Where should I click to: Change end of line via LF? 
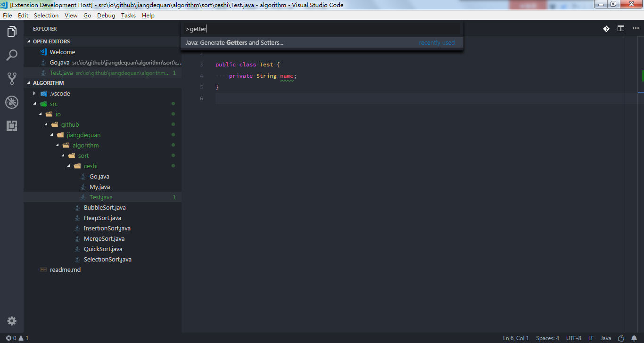pyautogui.click(x=591, y=338)
